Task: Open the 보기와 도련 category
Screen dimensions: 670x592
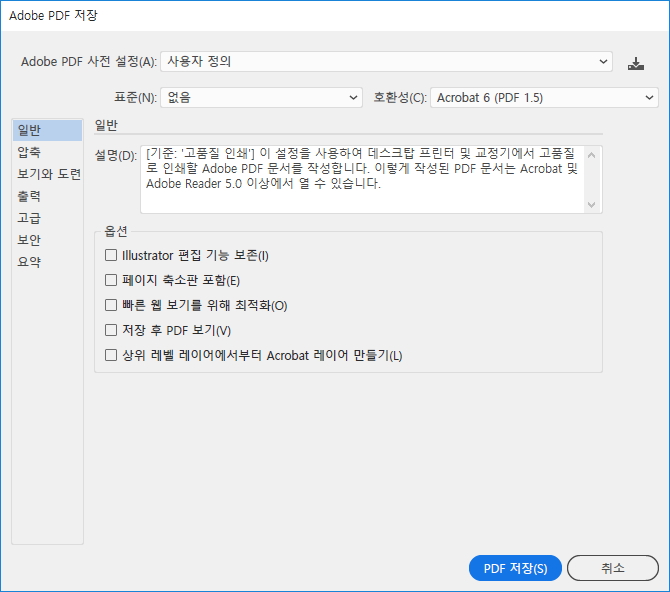Action: [47, 174]
